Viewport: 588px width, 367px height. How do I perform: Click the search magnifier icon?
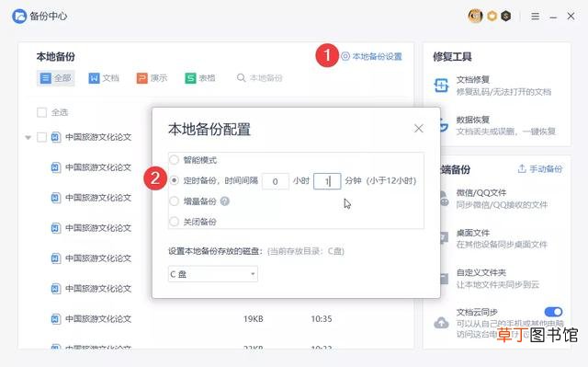click(241, 77)
